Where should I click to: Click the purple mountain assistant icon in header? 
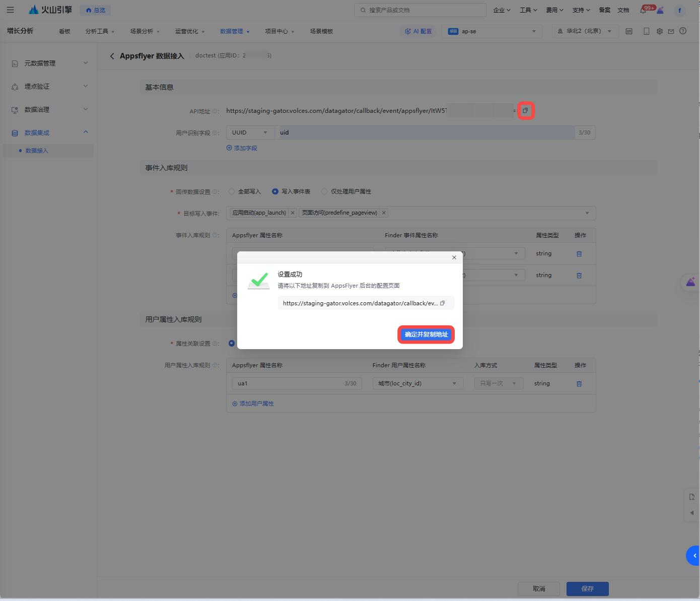[x=660, y=10]
